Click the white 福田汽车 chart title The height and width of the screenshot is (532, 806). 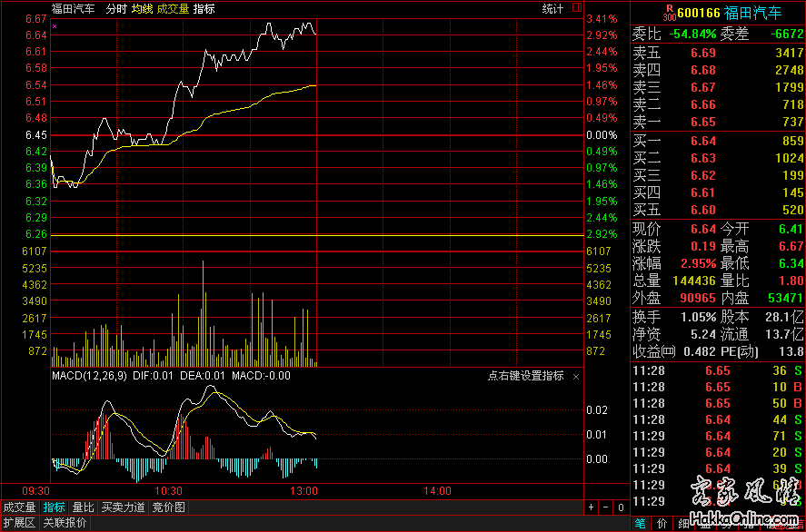[x=73, y=9]
